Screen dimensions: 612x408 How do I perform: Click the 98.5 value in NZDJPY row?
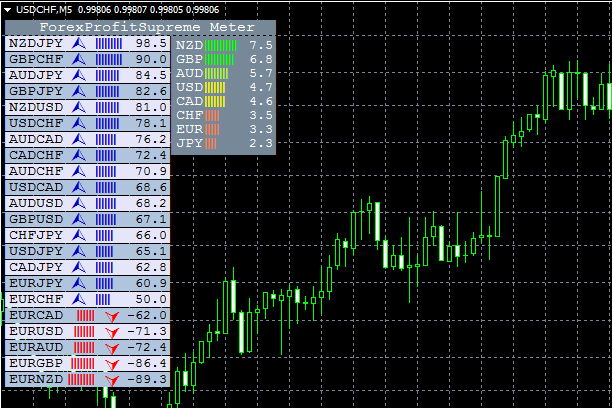coord(150,44)
